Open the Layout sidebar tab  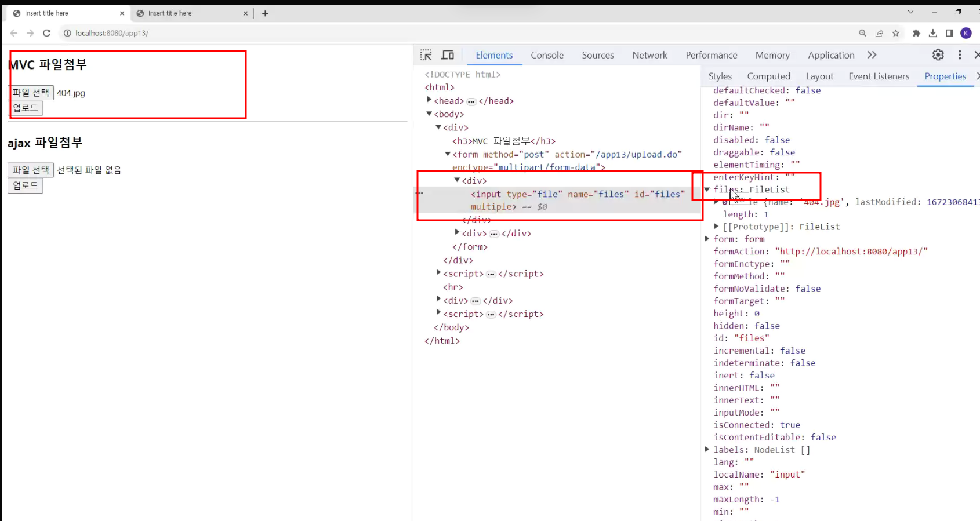[819, 76]
